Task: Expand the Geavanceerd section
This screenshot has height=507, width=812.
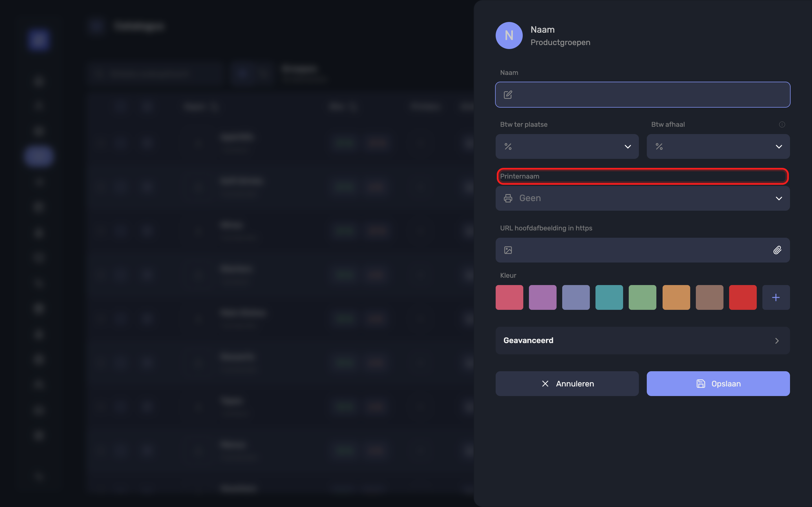Action: [x=643, y=341]
